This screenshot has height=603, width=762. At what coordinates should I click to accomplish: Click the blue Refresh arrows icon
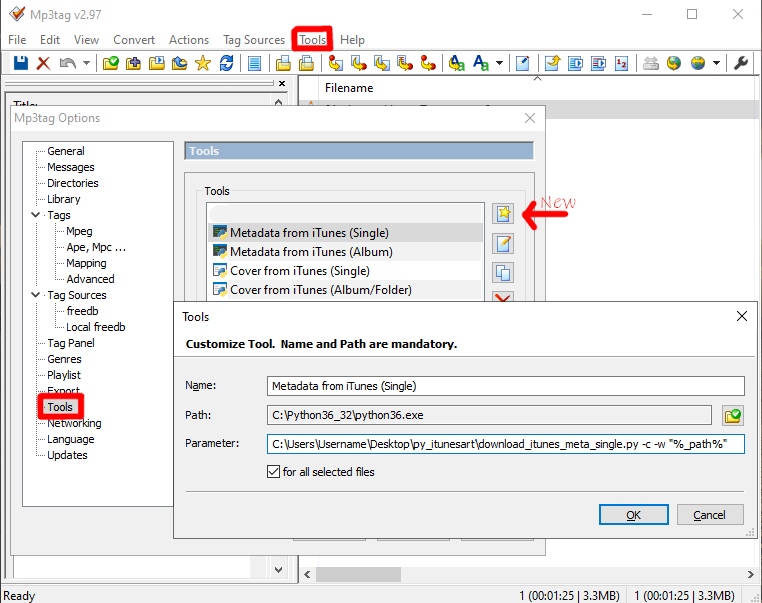(x=226, y=63)
